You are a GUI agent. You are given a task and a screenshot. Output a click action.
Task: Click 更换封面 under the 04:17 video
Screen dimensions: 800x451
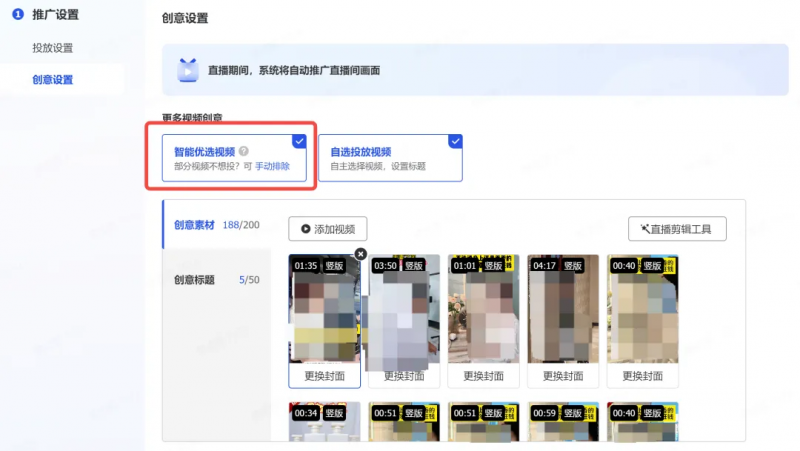(563, 376)
